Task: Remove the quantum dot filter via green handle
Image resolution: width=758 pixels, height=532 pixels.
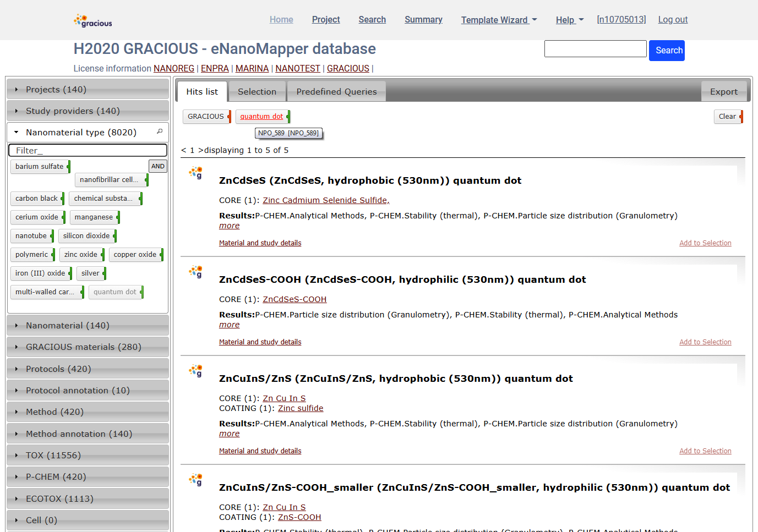Action: [288, 117]
